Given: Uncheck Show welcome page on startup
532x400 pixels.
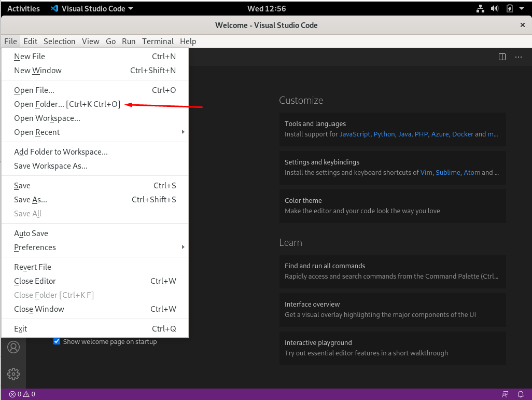Looking at the screenshot, I should point(57,341).
